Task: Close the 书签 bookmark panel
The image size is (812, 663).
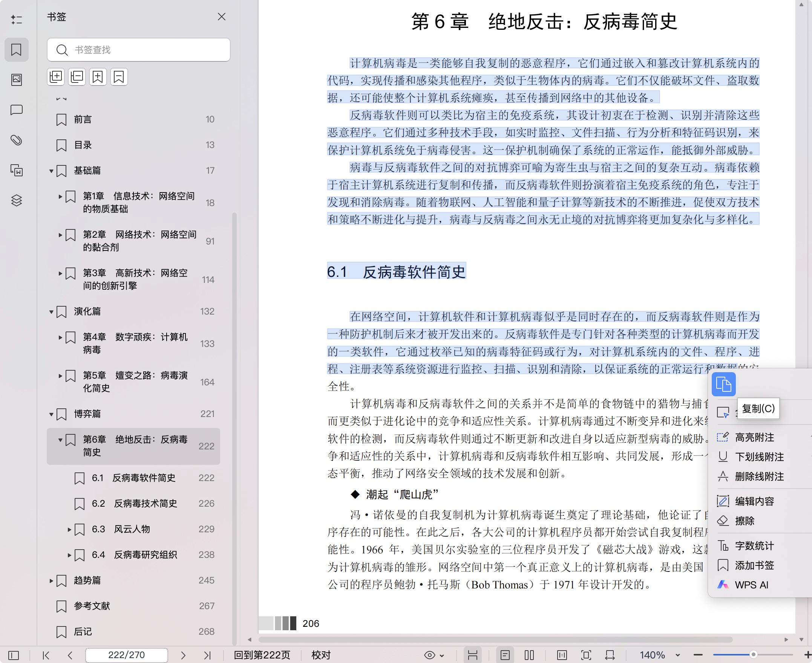Action: click(222, 17)
